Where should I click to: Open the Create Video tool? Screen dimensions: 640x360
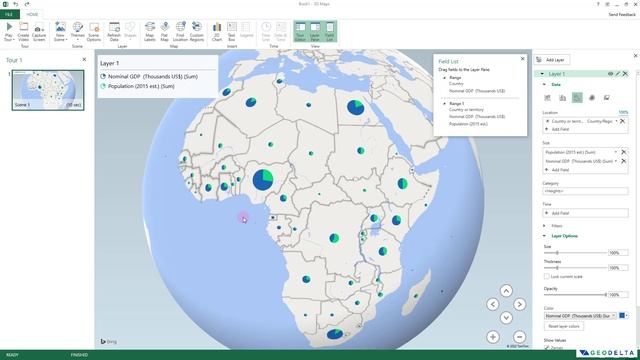tap(23, 31)
